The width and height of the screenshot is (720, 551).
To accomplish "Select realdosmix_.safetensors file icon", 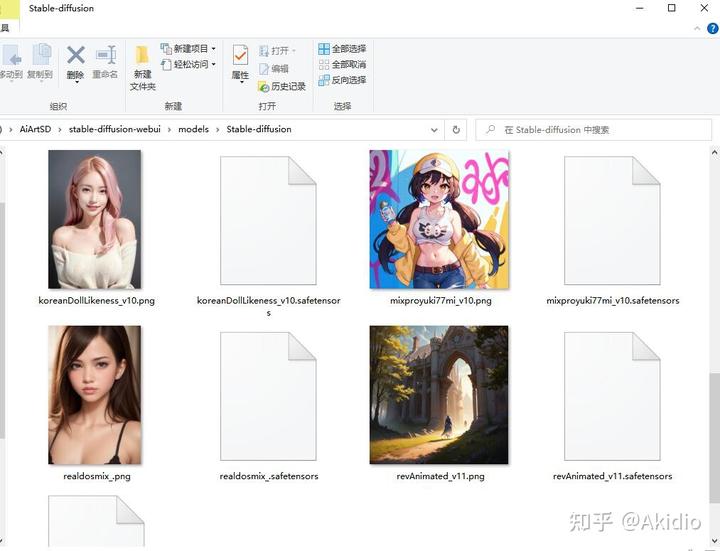I will [x=268, y=396].
